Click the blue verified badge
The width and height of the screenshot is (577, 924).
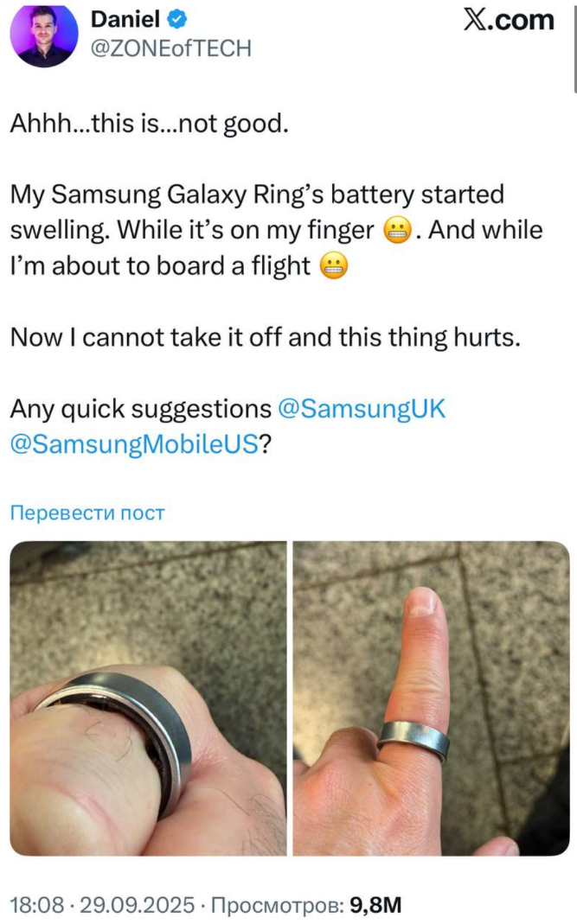177,20
